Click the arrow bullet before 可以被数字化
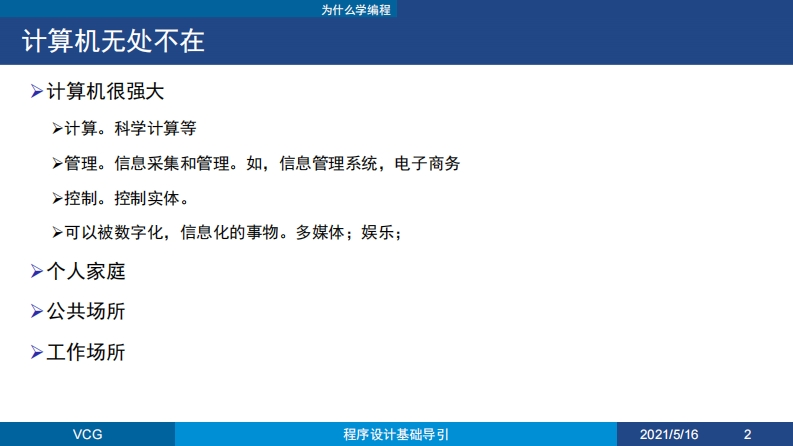This screenshot has height=446, width=793. [57, 232]
